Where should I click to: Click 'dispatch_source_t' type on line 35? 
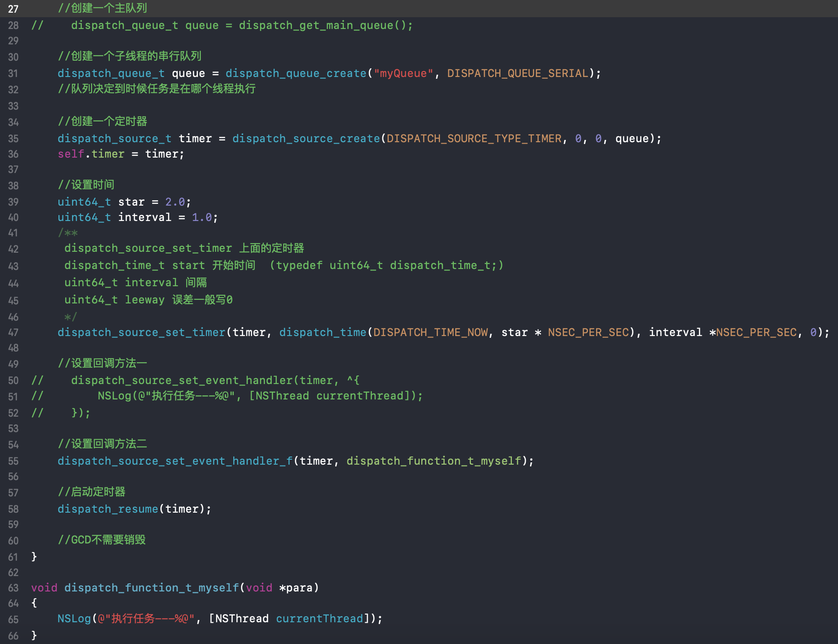coord(115,139)
